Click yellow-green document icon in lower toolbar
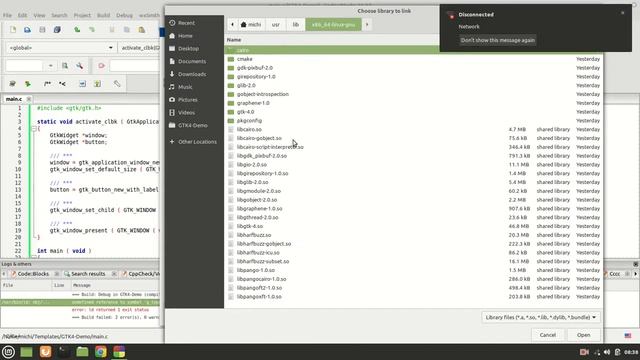 tap(97, 84)
